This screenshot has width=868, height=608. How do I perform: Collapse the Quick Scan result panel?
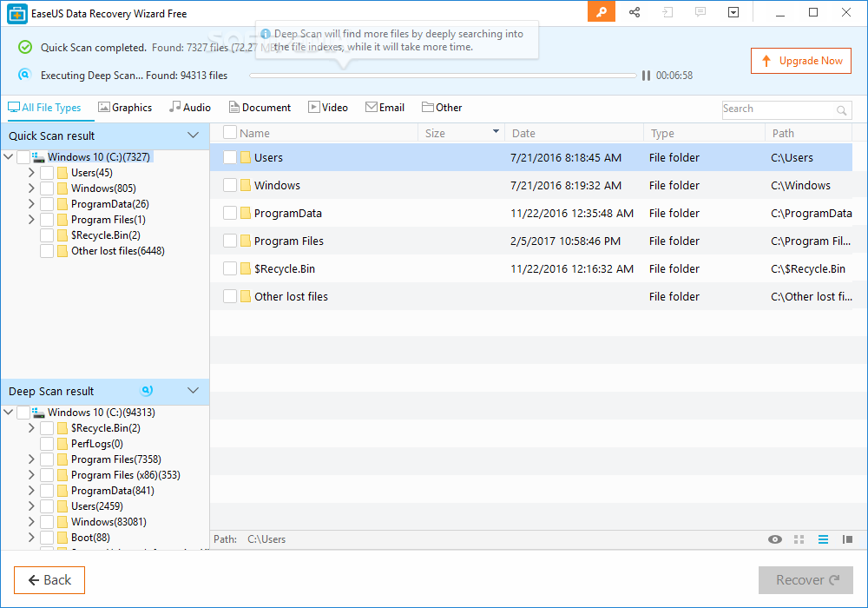point(193,135)
